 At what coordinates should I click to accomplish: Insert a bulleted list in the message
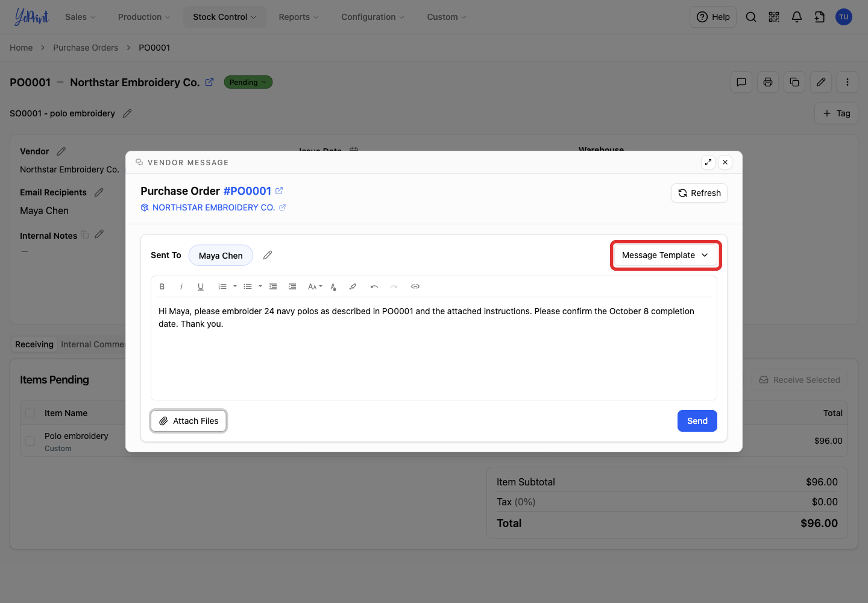click(248, 286)
